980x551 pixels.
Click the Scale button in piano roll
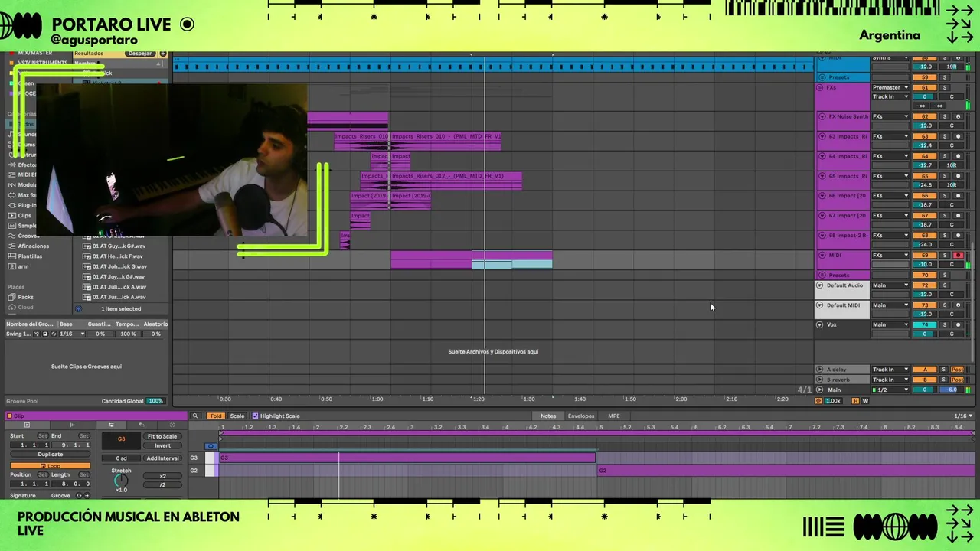click(237, 416)
